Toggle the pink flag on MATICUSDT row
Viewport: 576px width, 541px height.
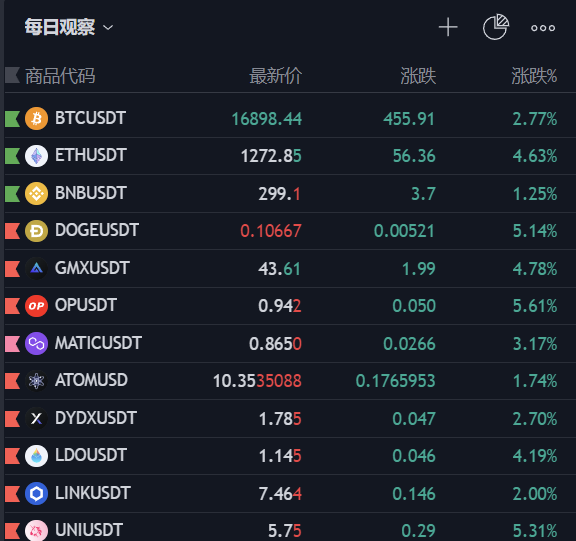pyautogui.click(x=12, y=344)
